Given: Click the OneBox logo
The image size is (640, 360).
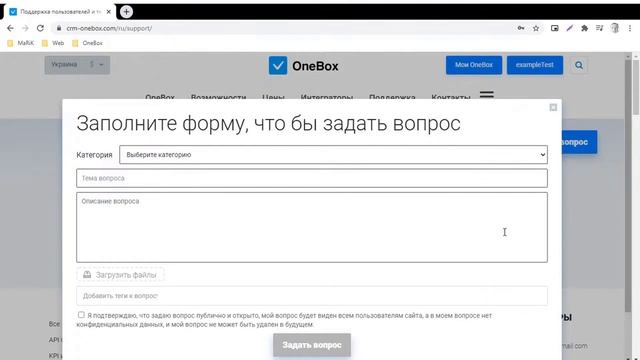Looking at the screenshot, I should (x=303, y=66).
